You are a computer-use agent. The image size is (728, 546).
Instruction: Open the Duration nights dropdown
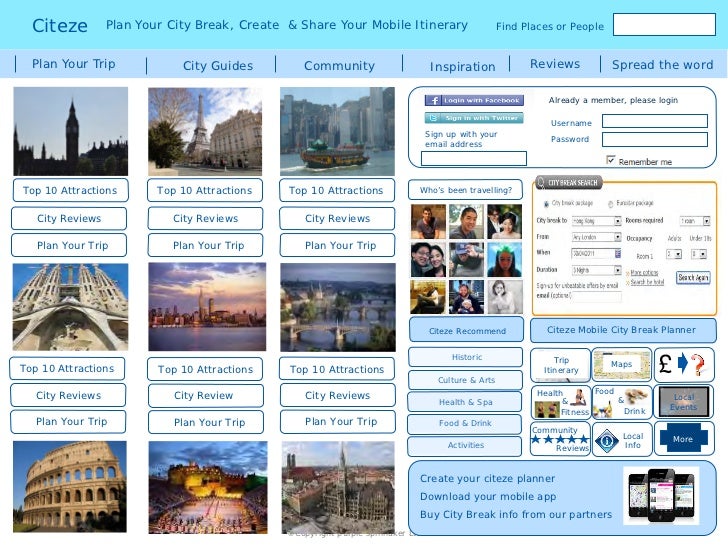pos(596,270)
